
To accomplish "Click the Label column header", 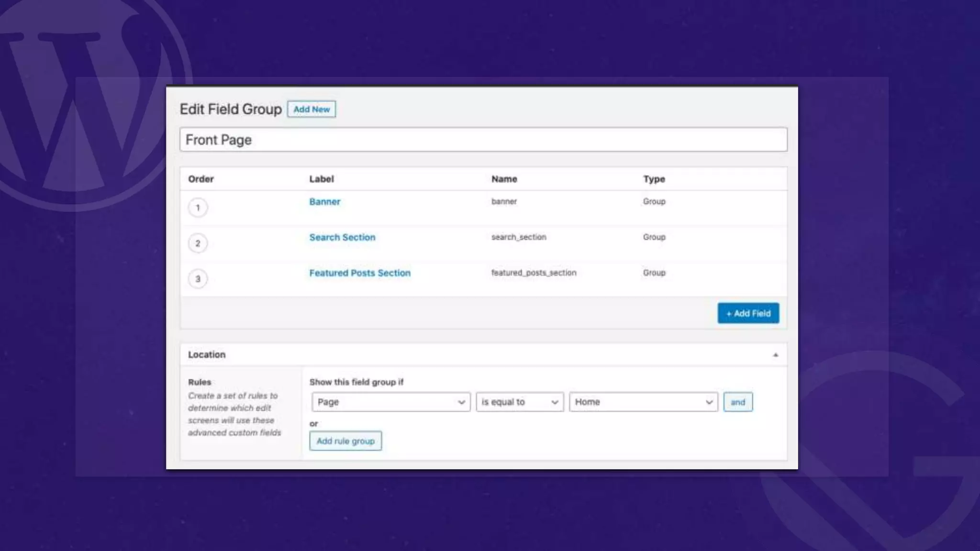I will (322, 179).
